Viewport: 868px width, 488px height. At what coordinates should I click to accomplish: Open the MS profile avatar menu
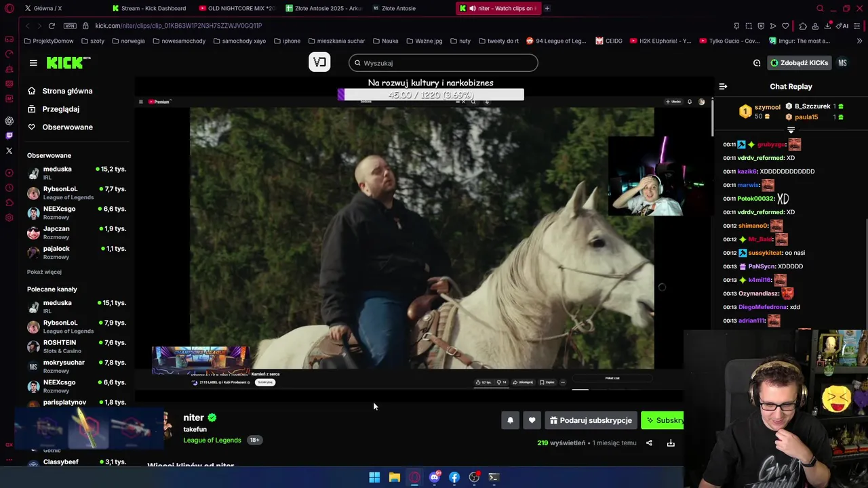pos(842,63)
